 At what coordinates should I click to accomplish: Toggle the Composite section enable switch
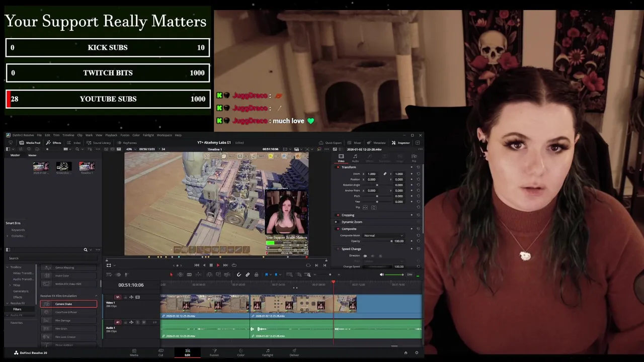click(x=338, y=229)
